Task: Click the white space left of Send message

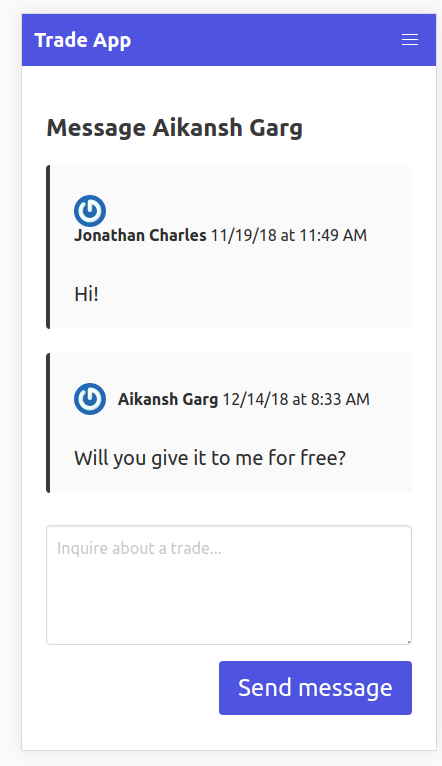Action: [132, 688]
